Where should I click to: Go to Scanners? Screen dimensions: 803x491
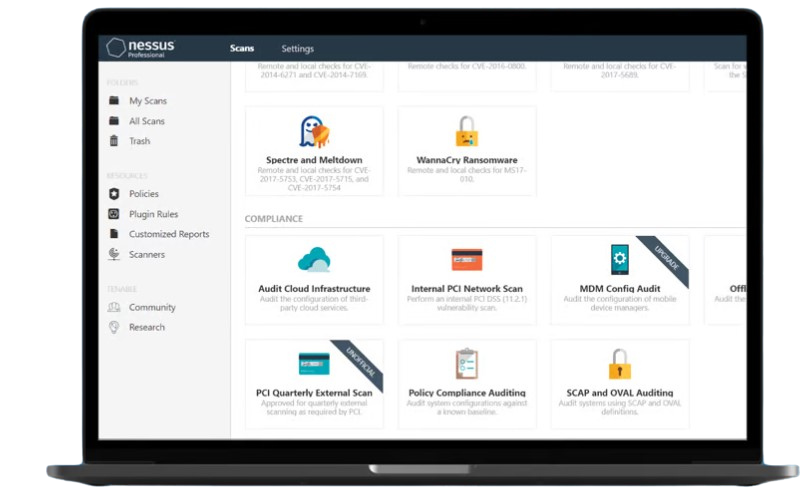(x=146, y=254)
